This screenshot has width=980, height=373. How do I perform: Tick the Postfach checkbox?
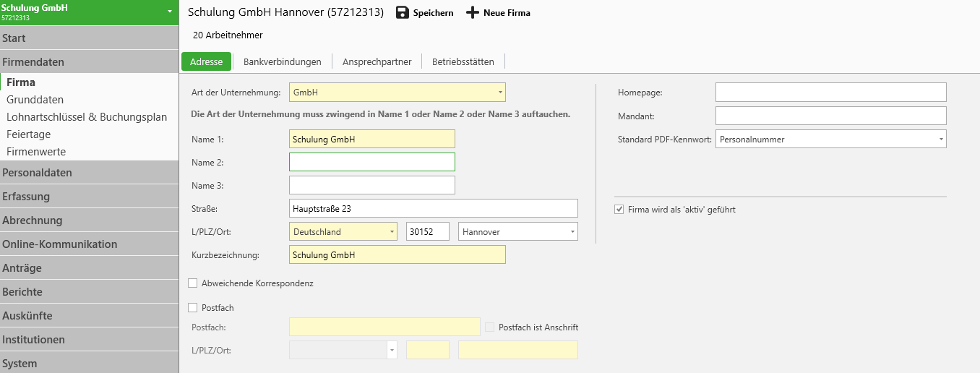coord(193,308)
